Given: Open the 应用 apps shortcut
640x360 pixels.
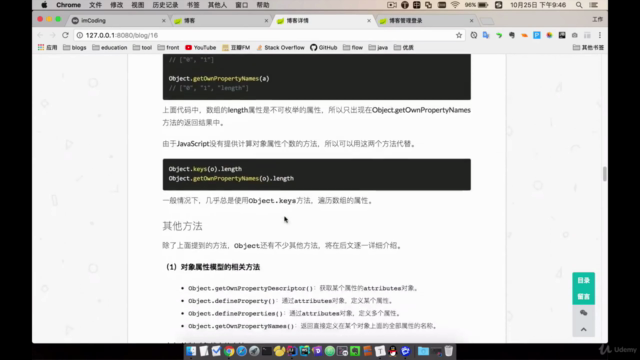Looking at the screenshot, I should point(47,47).
